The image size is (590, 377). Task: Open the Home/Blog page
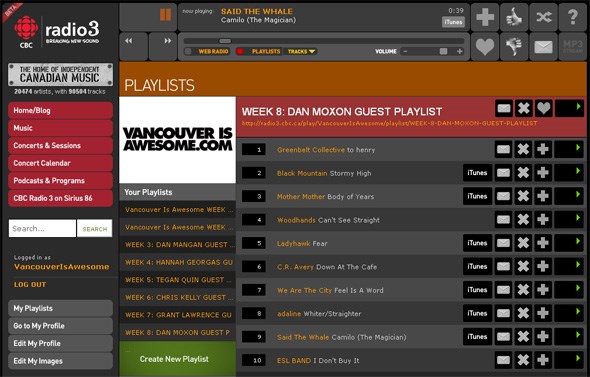[60, 111]
